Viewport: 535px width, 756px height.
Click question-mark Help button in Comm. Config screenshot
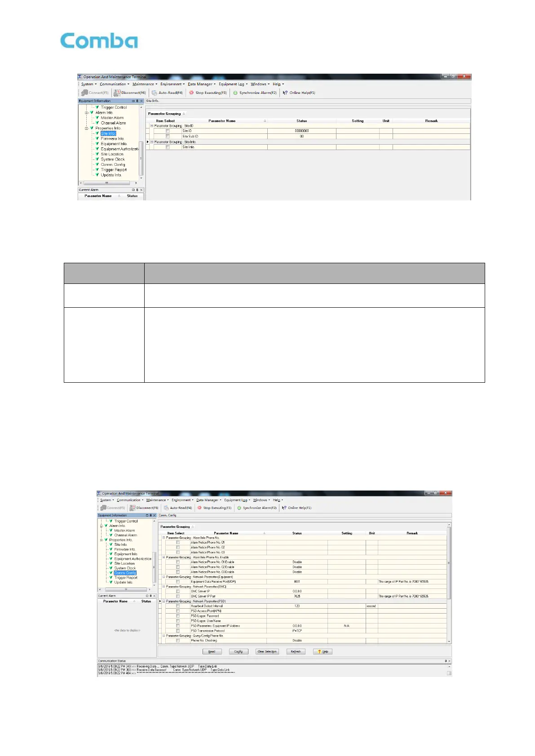pyautogui.click(x=323, y=651)
